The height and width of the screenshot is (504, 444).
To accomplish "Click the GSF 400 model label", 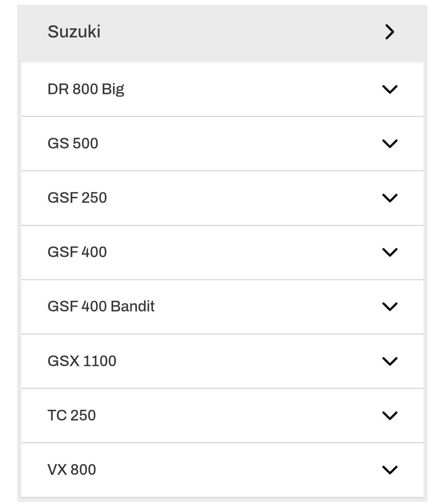I will [77, 252].
